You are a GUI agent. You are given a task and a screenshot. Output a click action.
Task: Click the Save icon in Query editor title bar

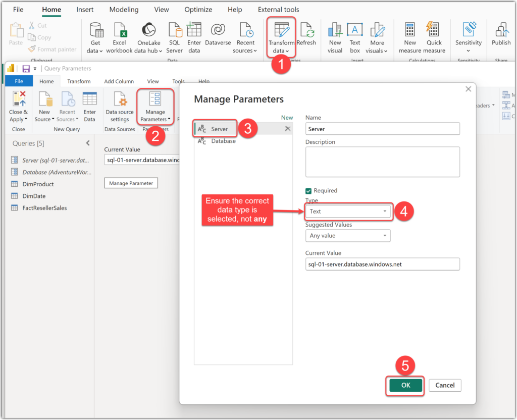click(26, 68)
